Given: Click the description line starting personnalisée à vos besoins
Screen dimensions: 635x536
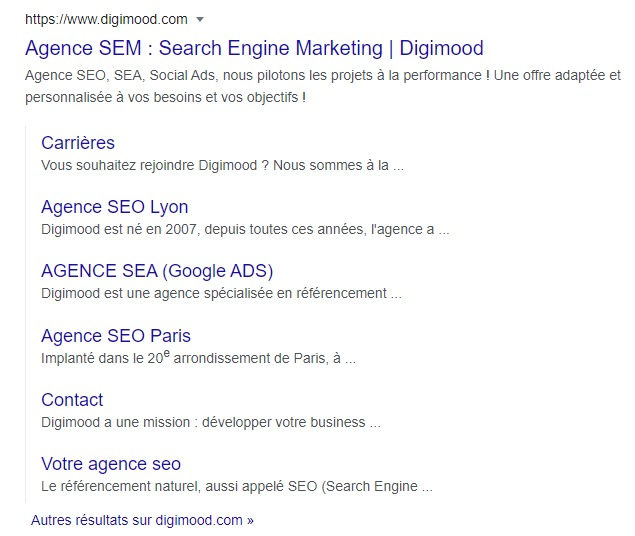Looking at the screenshot, I should coord(165,97).
